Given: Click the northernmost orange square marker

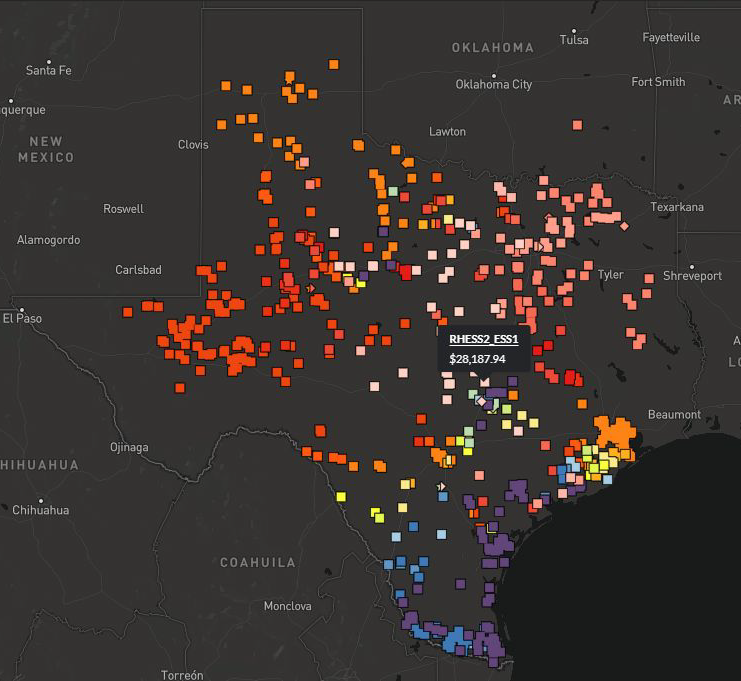Looking at the screenshot, I should [x=333, y=62].
